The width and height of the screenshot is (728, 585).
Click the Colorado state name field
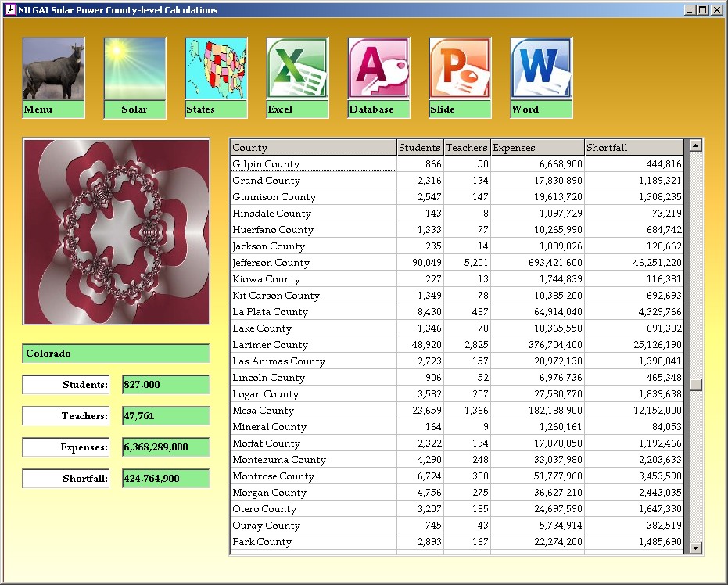(117, 354)
